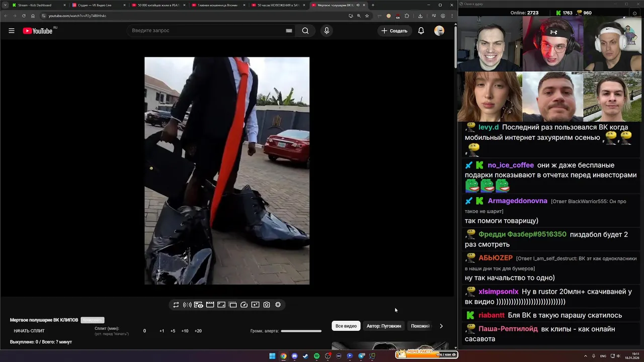Select the Автор: Пуговкин chip
Image resolution: width=644 pixels, height=362 pixels.
click(384, 326)
